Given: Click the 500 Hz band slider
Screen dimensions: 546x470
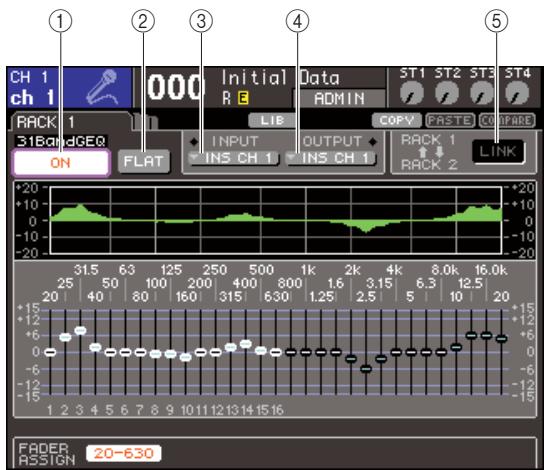Looking at the screenshot, I should pos(261,350).
